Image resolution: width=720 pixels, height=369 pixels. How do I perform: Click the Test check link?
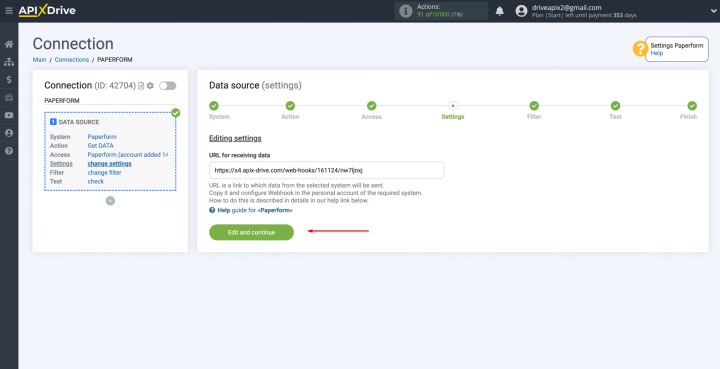[x=96, y=181]
